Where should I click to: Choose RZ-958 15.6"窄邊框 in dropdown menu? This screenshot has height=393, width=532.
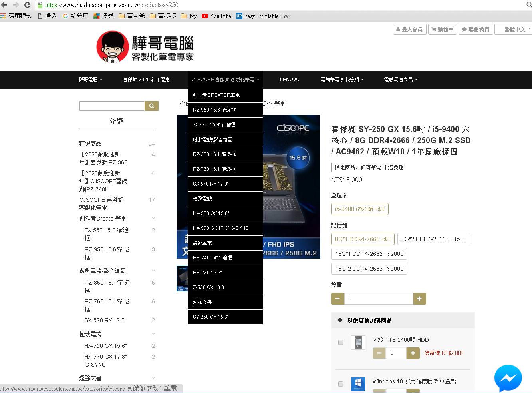[225, 110]
